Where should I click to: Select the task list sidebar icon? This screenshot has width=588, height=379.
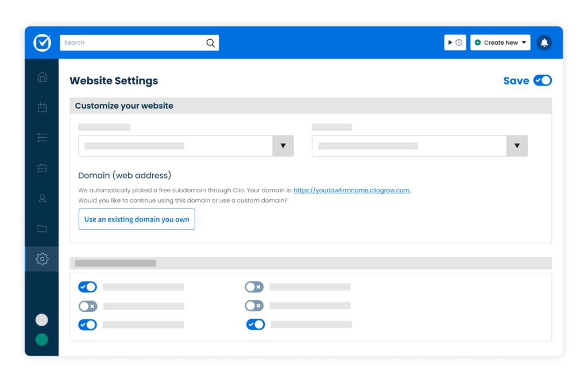pyautogui.click(x=42, y=138)
